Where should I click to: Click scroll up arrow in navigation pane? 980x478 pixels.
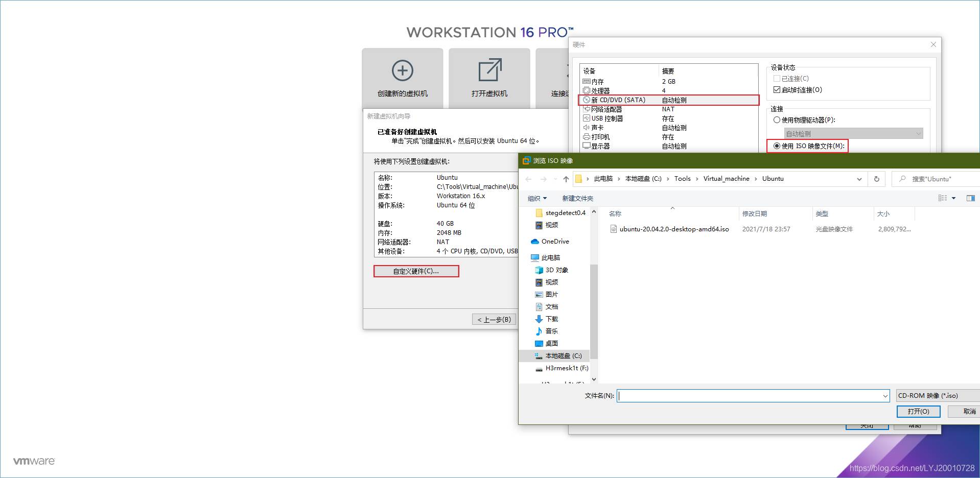pos(594,211)
